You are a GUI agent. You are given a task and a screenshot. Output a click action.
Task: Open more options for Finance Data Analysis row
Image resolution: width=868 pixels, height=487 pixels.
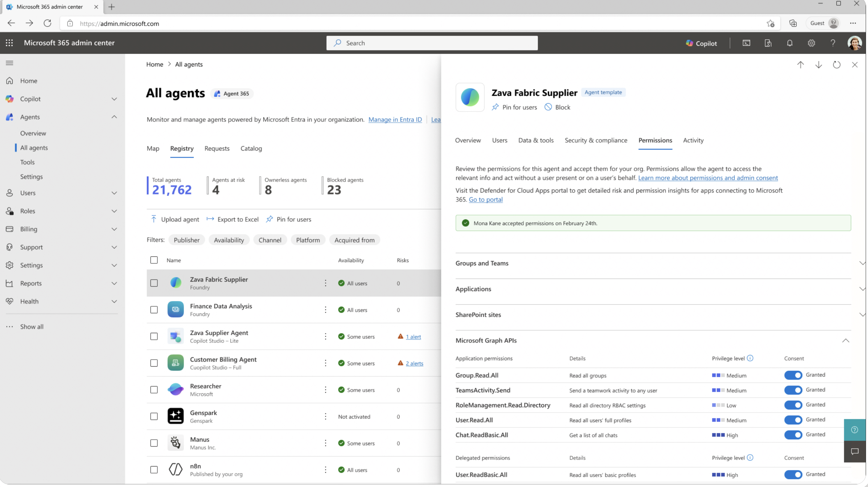click(x=326, y=310)
